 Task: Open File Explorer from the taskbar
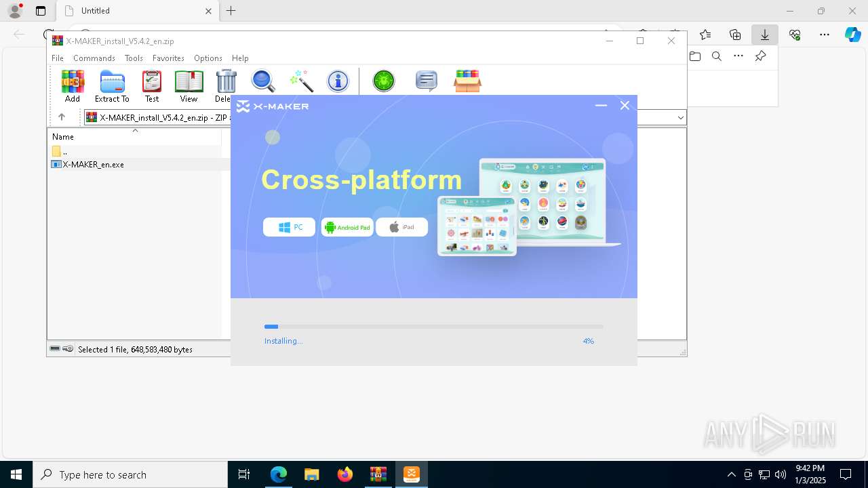pyautogui.click(x=312, y=474)
